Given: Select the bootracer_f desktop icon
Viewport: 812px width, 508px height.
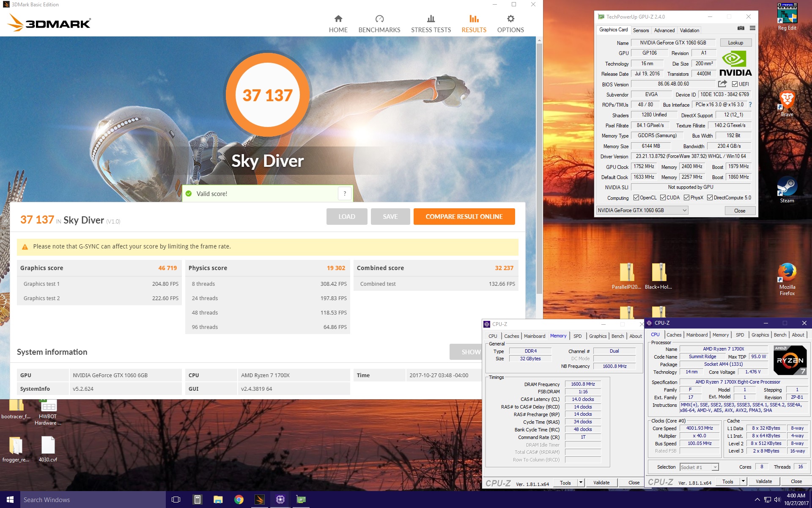Looking at the screenshot, I should click(16, 409).
